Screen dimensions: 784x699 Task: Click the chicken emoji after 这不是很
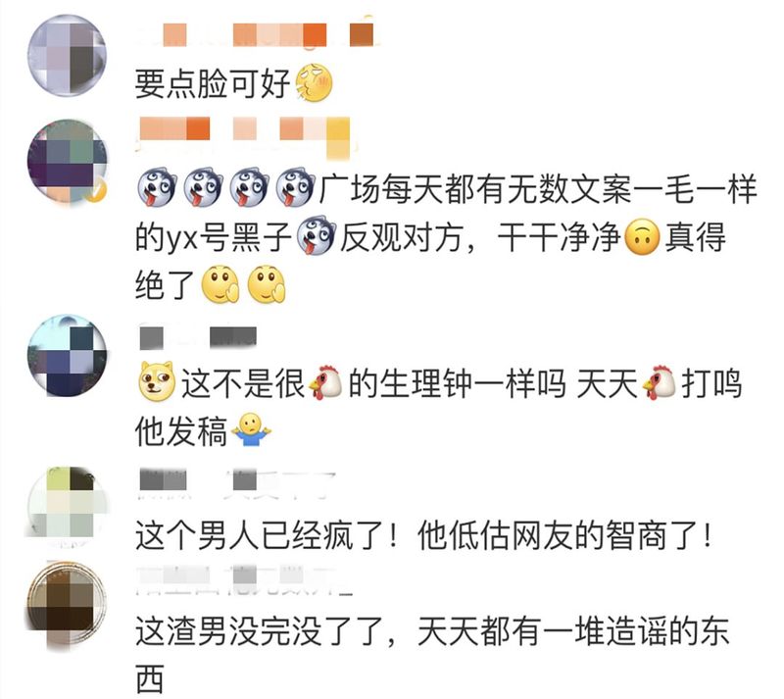click(x=325, y=382)
